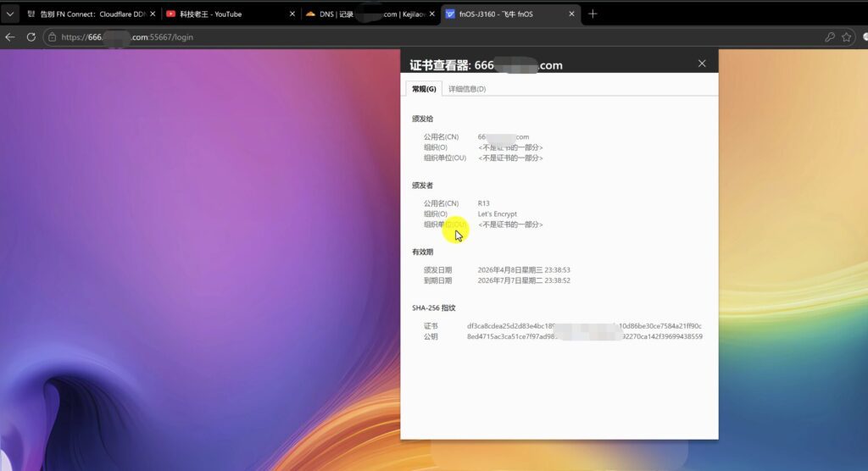The image size is (868, 471).
Task: Click the certificate viewer title text
Action: pyautogui.click(x=486, y=64)
